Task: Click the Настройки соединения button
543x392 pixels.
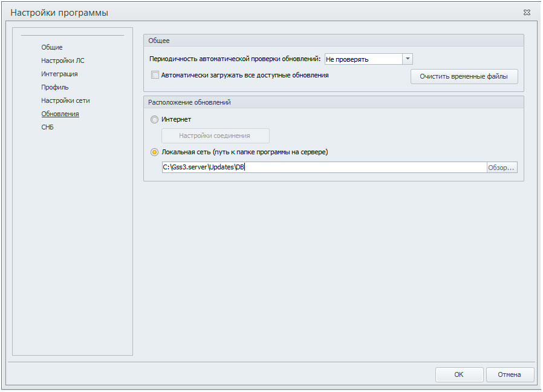Action: 215,136
